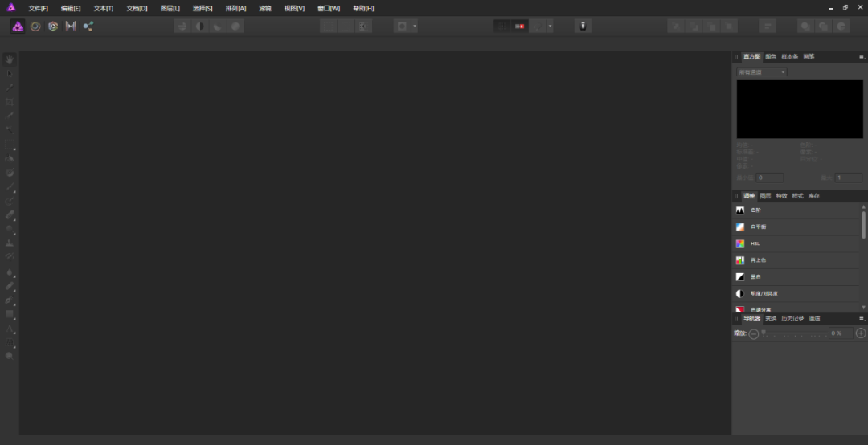This screenshot has width=868, height=445.
Task: Select the Crop tool in the toolbox
Action: (x=10, y=102)
